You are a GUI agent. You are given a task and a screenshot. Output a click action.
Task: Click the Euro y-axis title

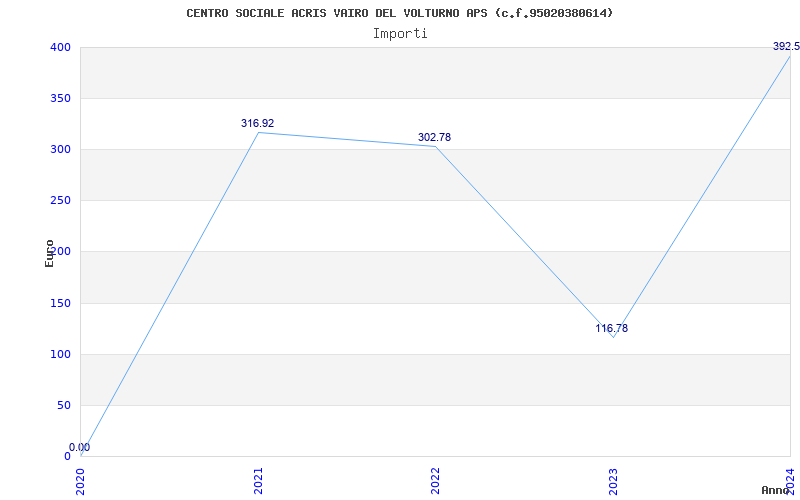pos(49,253)
